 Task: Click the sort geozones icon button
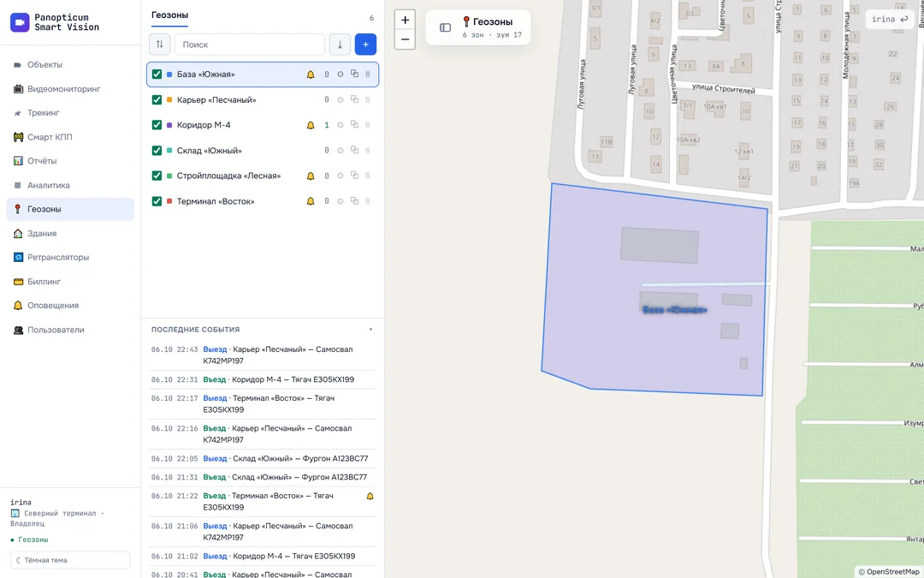coord(160,45)
